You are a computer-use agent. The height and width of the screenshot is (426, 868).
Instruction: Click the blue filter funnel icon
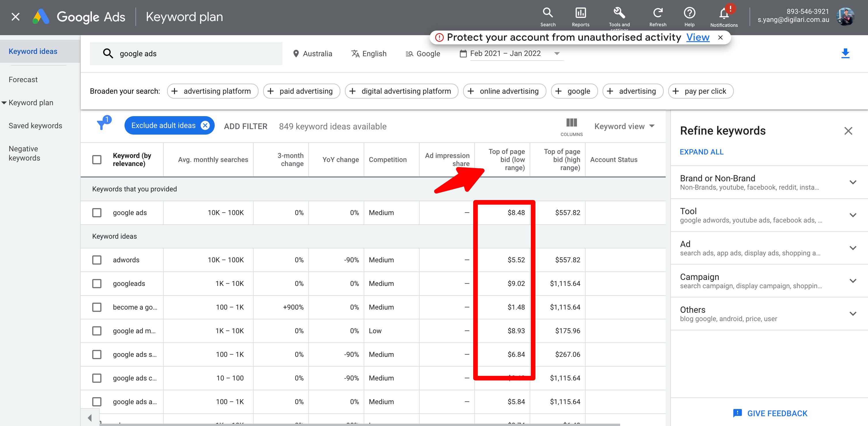tap(101, 125)
